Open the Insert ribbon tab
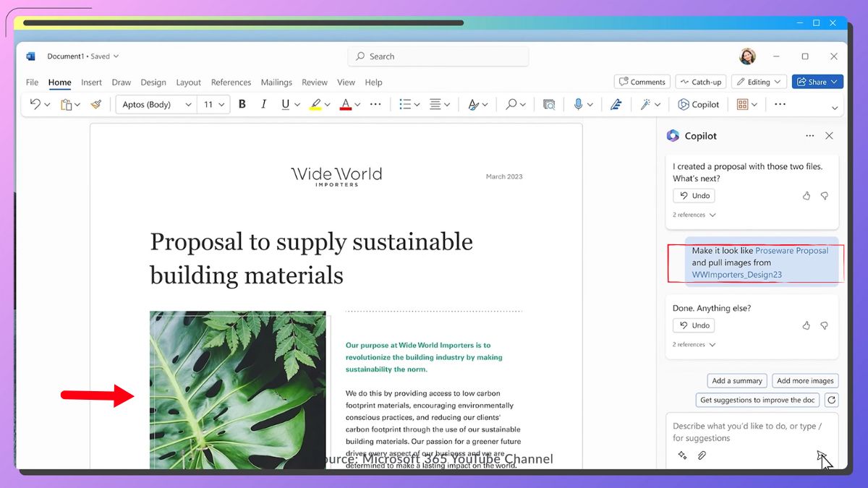Viewport: 868px width, 488px height. pos(91,82)
